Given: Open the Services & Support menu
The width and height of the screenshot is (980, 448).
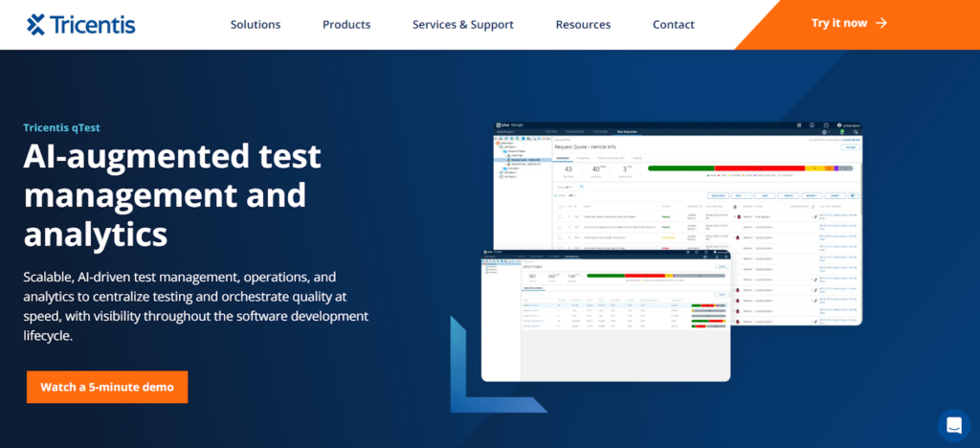Looking at the screenshot, I should (462, 25).
